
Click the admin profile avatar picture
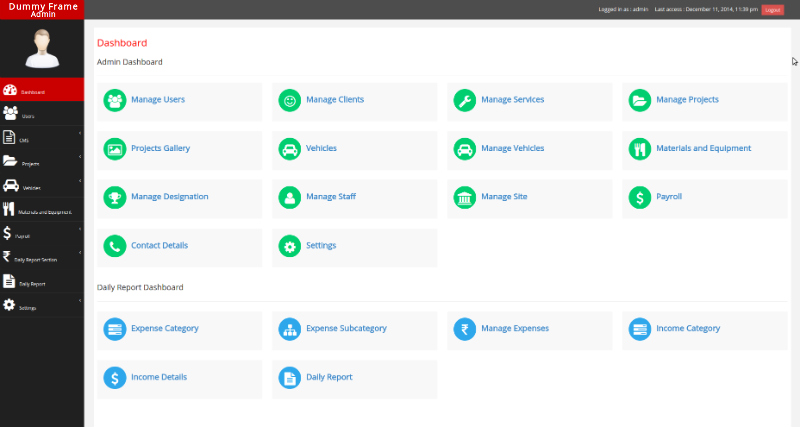click(41, 47)
